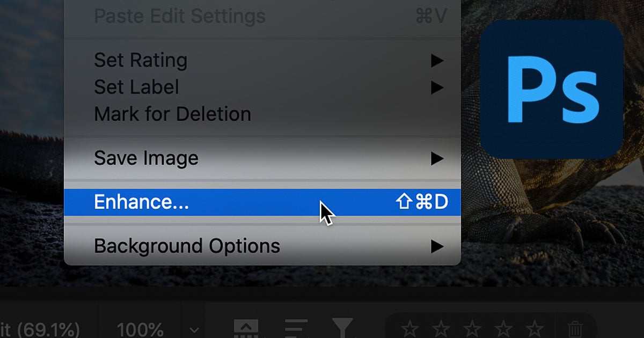This screenshot has width=644, height=338.
Task: Click the filmstrip sort order icon
Action: click(295, 326)
